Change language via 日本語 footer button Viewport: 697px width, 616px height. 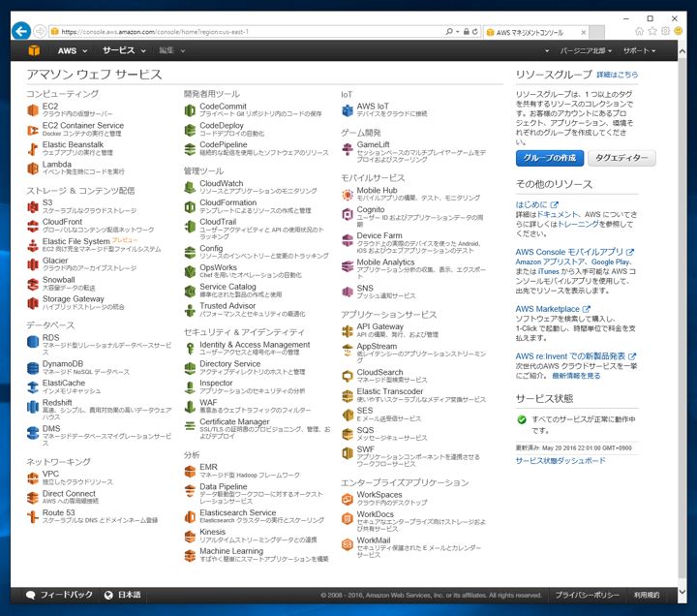point(122,595)
